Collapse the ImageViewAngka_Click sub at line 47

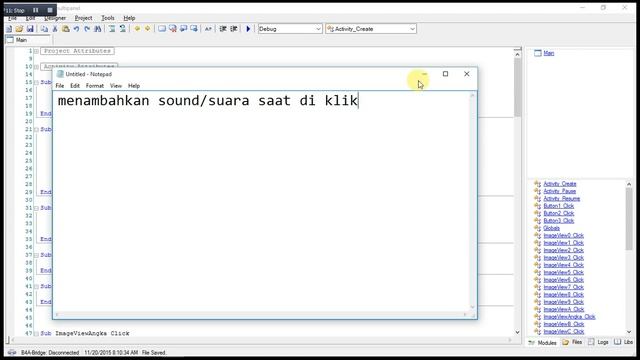[x=36, y=333]
